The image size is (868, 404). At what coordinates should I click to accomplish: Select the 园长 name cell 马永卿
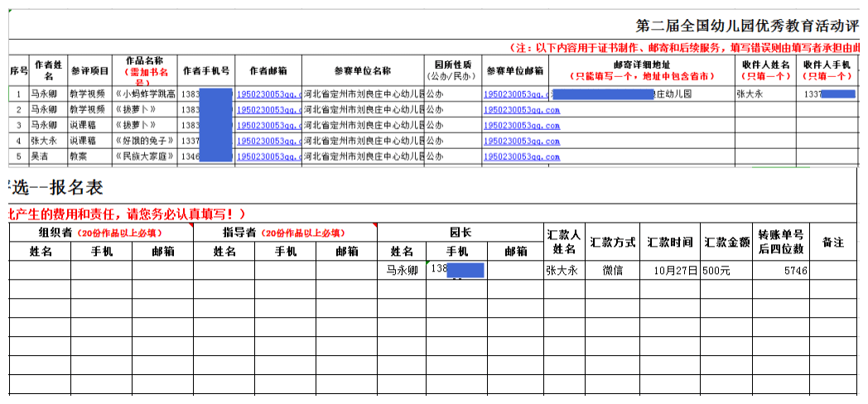pyautogui.click(x=402, y=270)
